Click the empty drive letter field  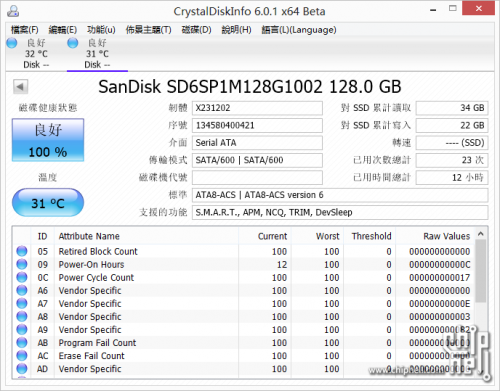click(257, 177)
